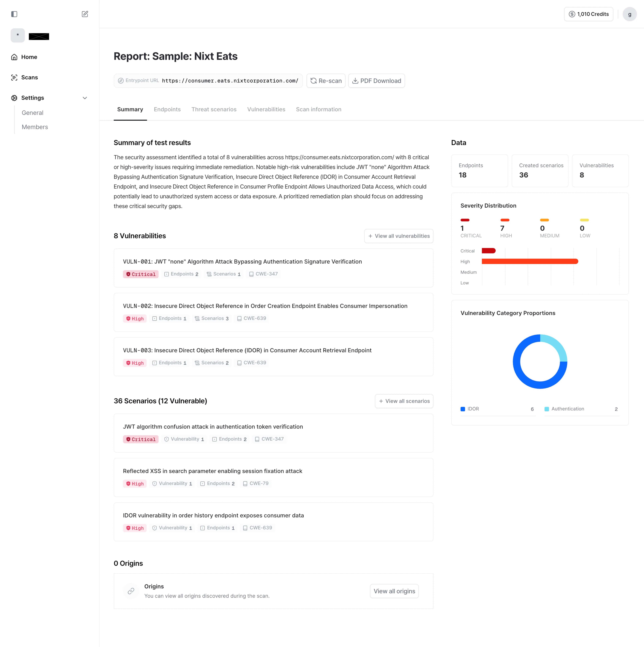Viewport: 644px width, 647px height.
Task: Switch to the Endpoints tab
Action: click(167, 109)
